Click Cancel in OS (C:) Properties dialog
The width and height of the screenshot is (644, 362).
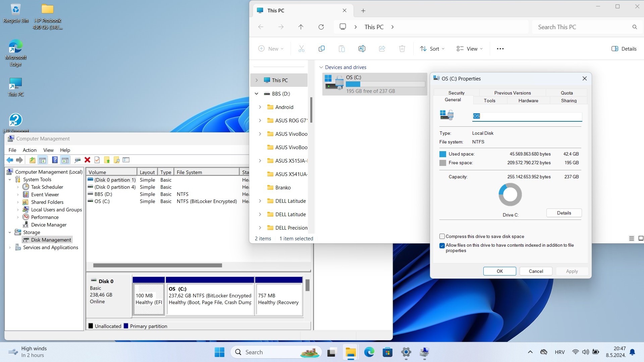(x=536, y=271)
